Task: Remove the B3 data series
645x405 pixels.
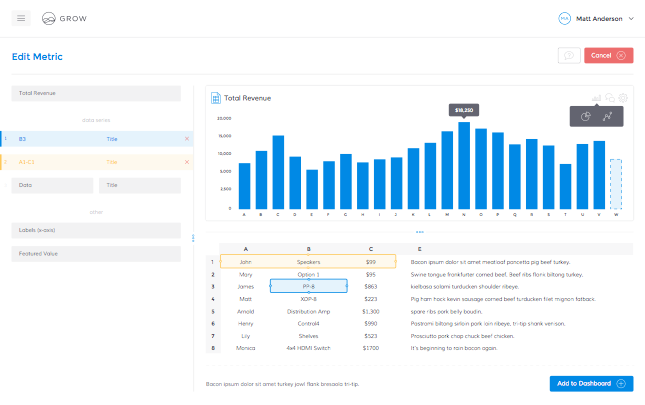Action: click(x=187, y=138)
